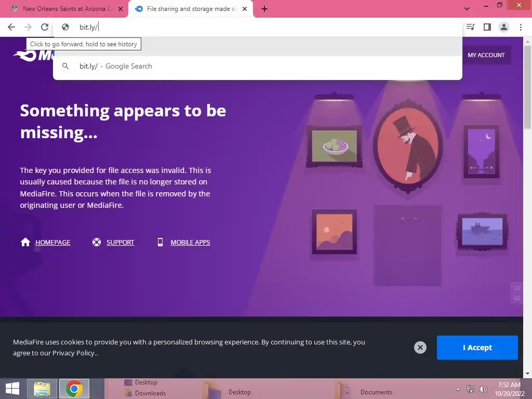Open the Chrome profile avatar
The width and height of the screenshot is (532, 399).
504,27
